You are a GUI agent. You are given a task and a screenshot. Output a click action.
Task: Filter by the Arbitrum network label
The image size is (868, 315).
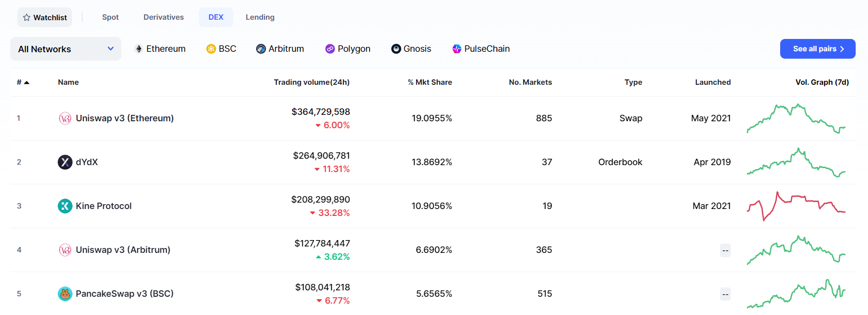pyautogui.click(x=286, y=49)
